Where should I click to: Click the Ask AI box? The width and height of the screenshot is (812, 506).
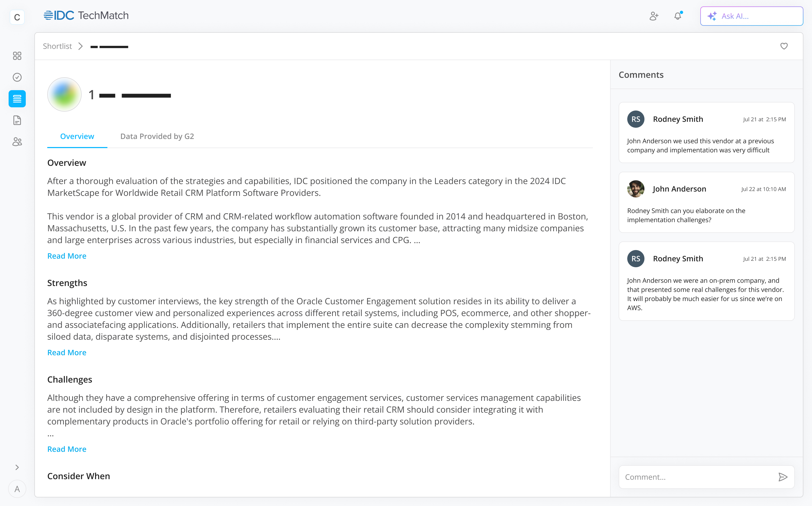[x=751, y=16]
